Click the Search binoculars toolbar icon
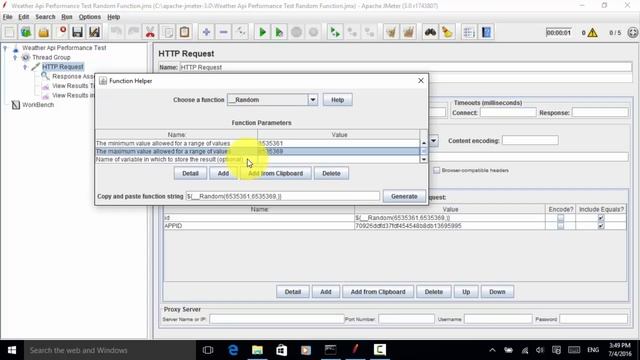The width and height of the screenshot is (640, 360). tap(430, 32)
